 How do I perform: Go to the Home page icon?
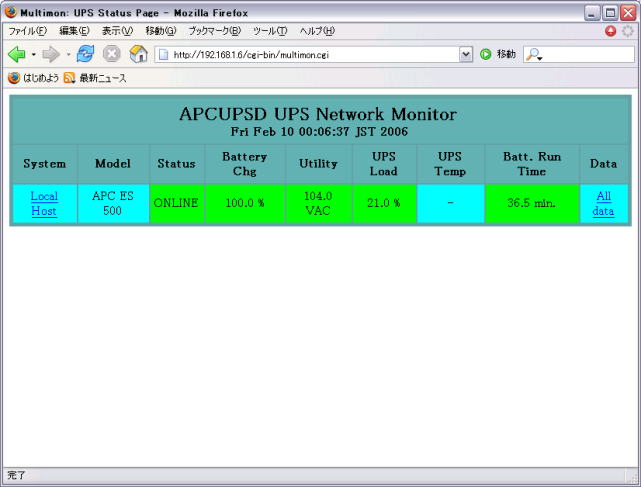point(138,54)
